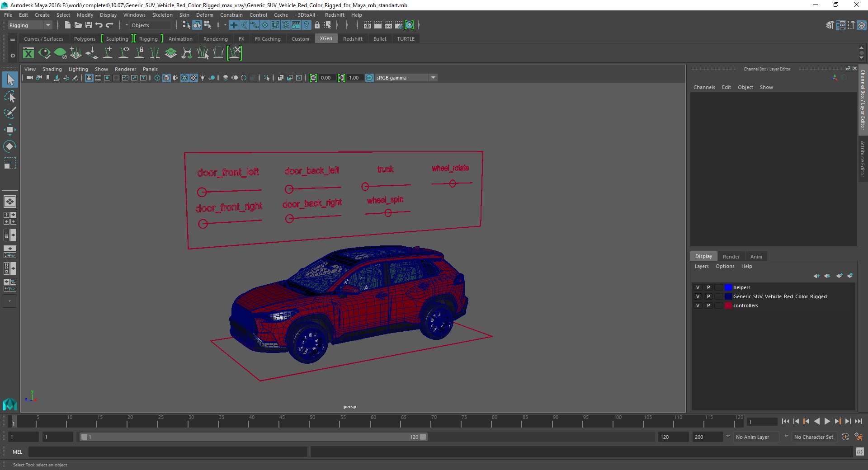Toggle visibility of Generic_SUV_Vehicle_Red_Color_Rigged layer
The width and height of the screenshot is (868, 470).
pyautogui.click(x=698, y=296)
